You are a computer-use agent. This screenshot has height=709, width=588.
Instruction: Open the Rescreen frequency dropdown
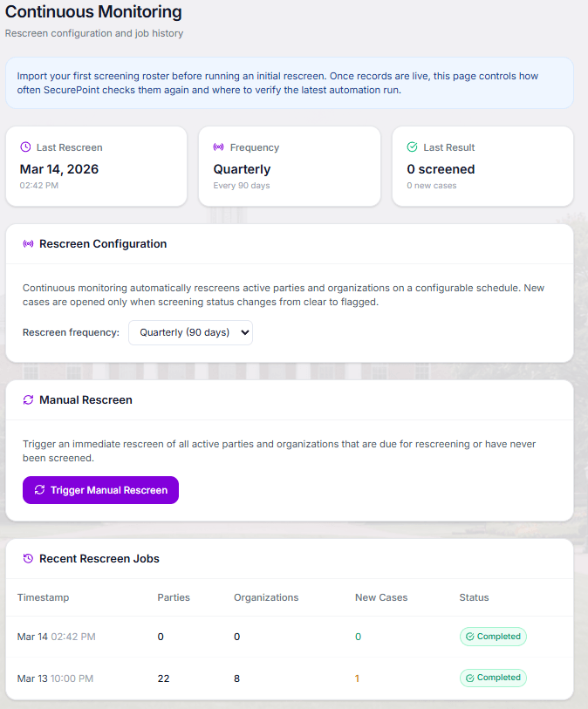pos(190,332)
